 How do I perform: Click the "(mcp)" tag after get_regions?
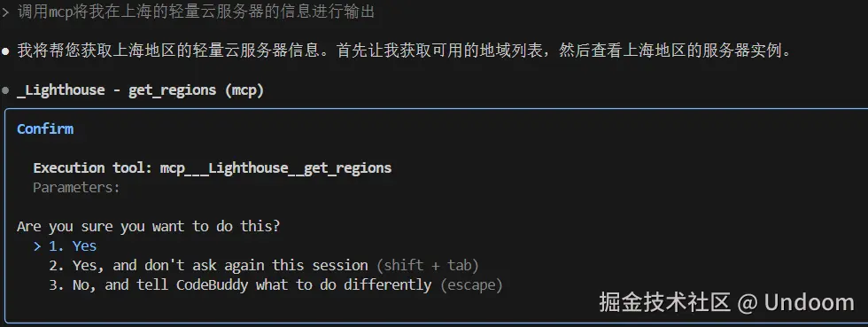pyautogui.click(x=244, y=90)
